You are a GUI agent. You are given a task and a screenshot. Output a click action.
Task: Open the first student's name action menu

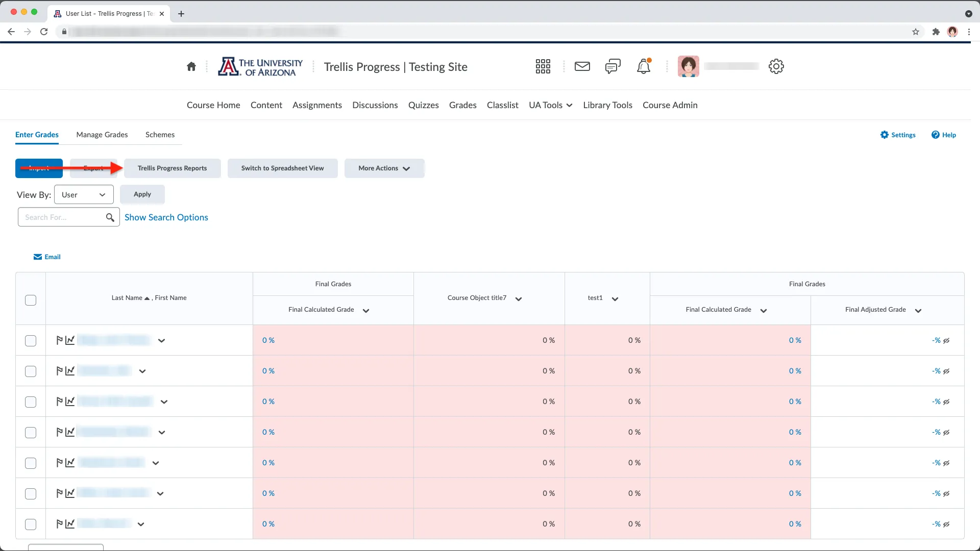(x=161, y=341)
